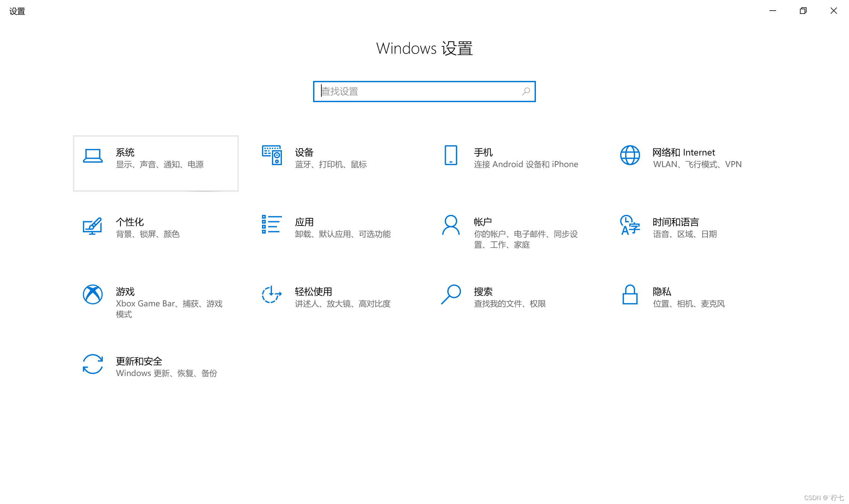
Task: Click the Ease of Access icon
Action: click(271, 294)
